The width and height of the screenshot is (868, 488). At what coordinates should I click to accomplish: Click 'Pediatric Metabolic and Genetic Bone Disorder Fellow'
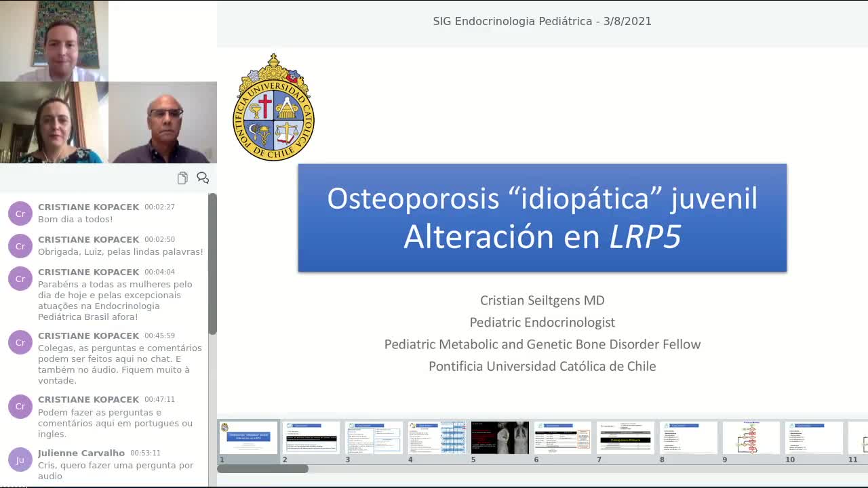pyautogui.click(x=542, y=344)
